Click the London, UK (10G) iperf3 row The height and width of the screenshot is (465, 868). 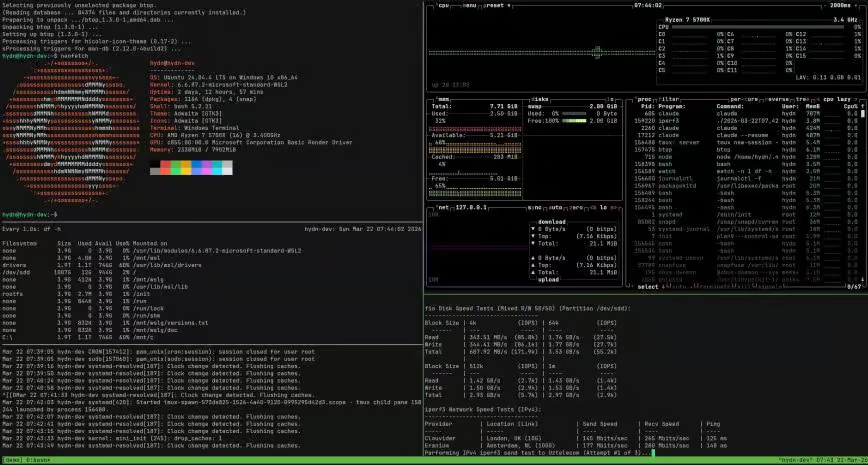click(576, 438)
